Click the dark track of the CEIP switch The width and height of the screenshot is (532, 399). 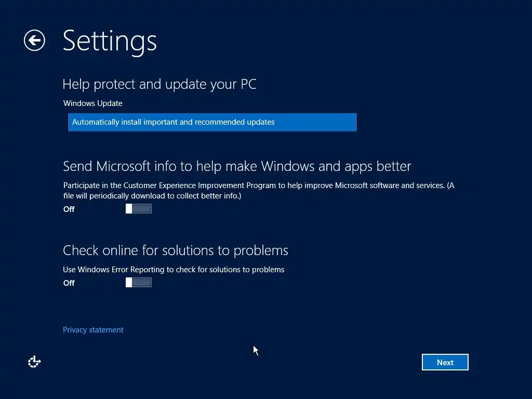(x=142, y=209)
